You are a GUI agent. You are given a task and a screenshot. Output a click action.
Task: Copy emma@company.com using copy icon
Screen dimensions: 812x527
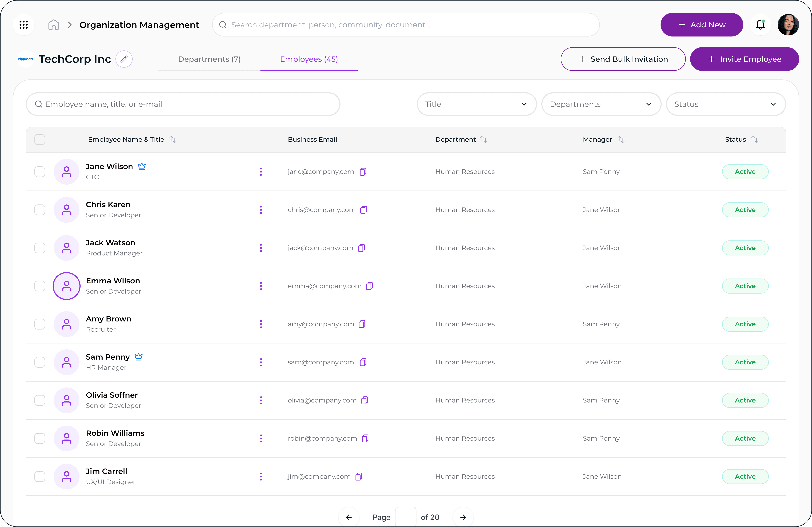pyautogui.click(x=369, y=286)
